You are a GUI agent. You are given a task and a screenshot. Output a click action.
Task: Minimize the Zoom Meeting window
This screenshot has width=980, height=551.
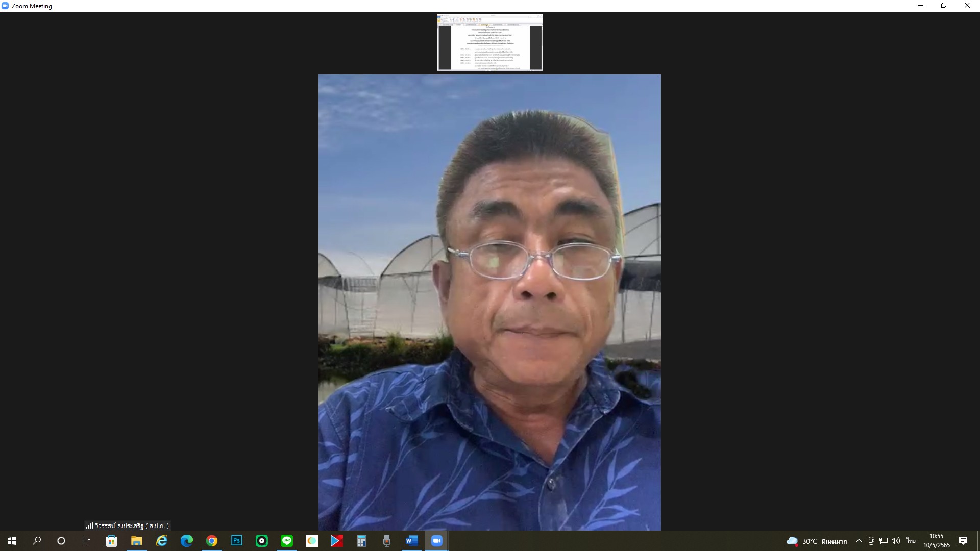click(x=921, y=6)
